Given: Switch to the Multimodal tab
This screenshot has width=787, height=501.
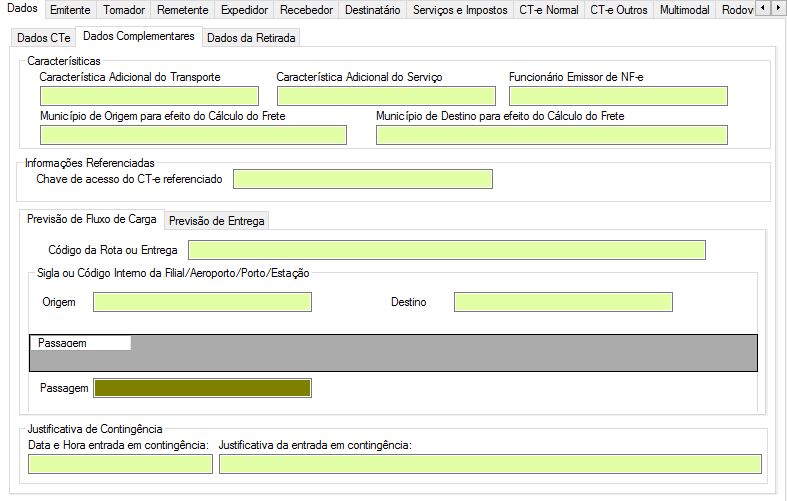Looking at the screenshot, I should click(685, 10).
